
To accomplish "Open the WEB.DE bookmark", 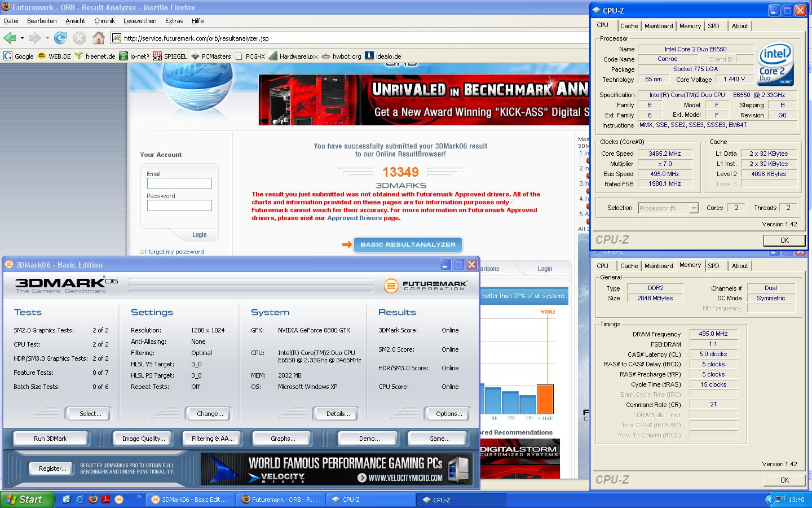I will pos(54,56).
